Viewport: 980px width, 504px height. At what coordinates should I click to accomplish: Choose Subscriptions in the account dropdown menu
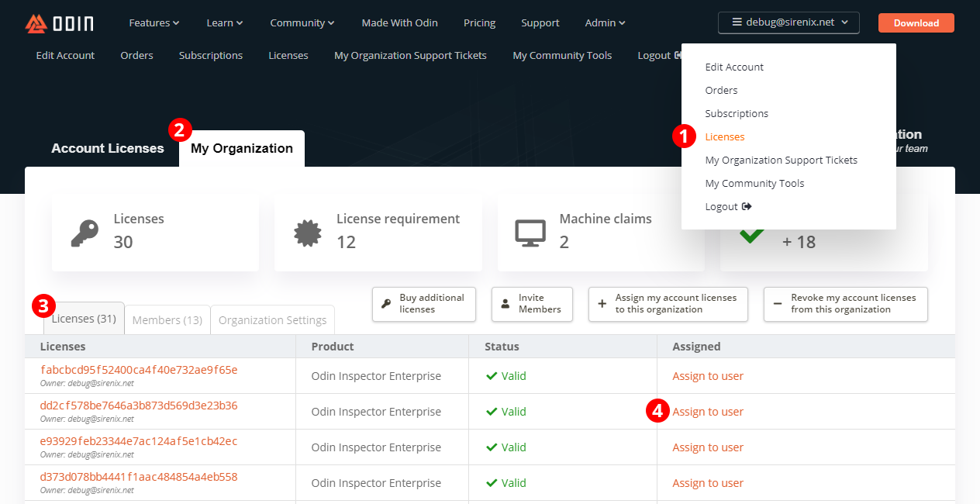pos(737,114)
